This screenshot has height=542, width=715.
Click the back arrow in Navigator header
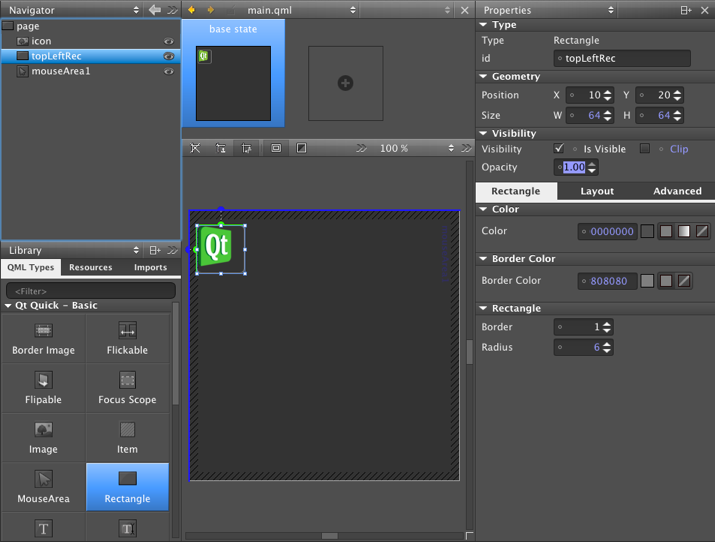(154, 10)
